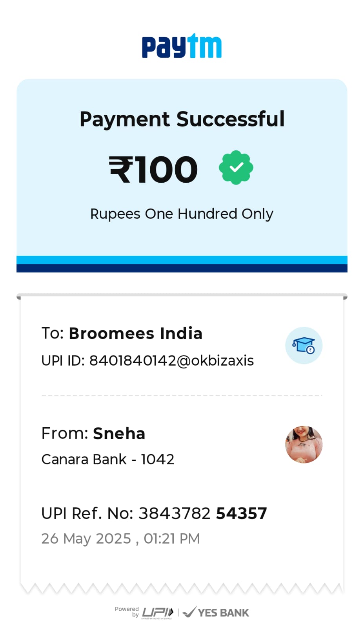Tap the UPI Ref. No 384378254357
This screenshot has width=364, height=628.
click(x=154, y=513)
